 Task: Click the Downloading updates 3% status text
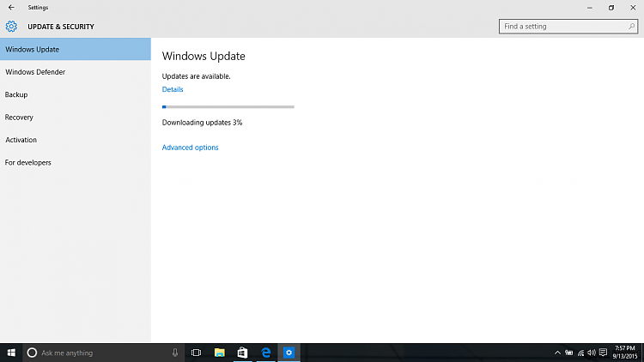coord(202,123)
